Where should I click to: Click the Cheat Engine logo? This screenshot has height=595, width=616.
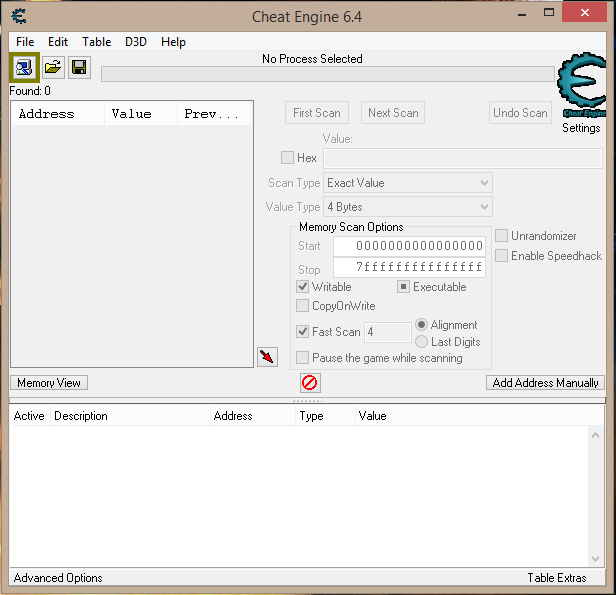point(582,84)
